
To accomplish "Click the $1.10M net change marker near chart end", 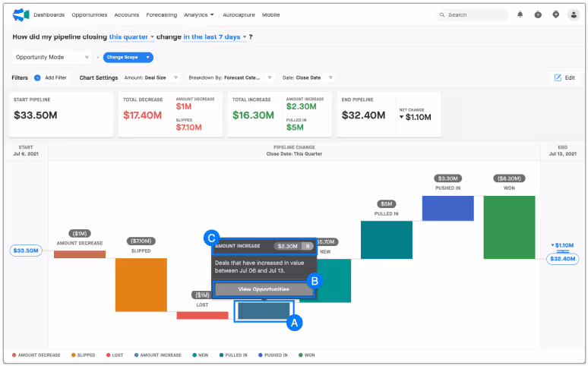I will click(562, 245).
